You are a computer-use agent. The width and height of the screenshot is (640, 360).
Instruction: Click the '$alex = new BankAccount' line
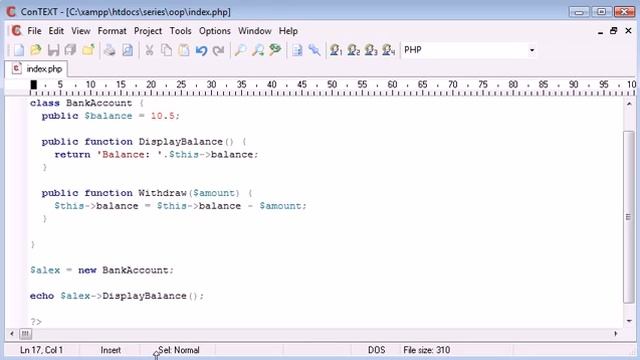pyautogui.click(x=102, y=270)
